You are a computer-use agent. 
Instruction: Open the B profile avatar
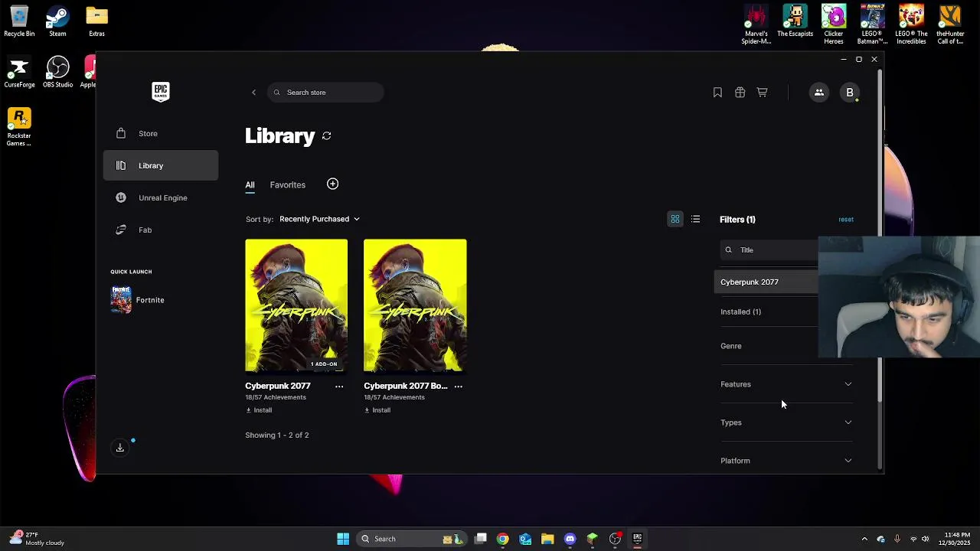pyautogui.click(x=849, y=93)
